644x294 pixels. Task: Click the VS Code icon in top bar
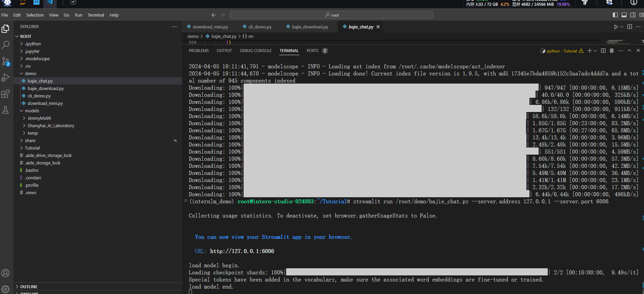[50, 2]
